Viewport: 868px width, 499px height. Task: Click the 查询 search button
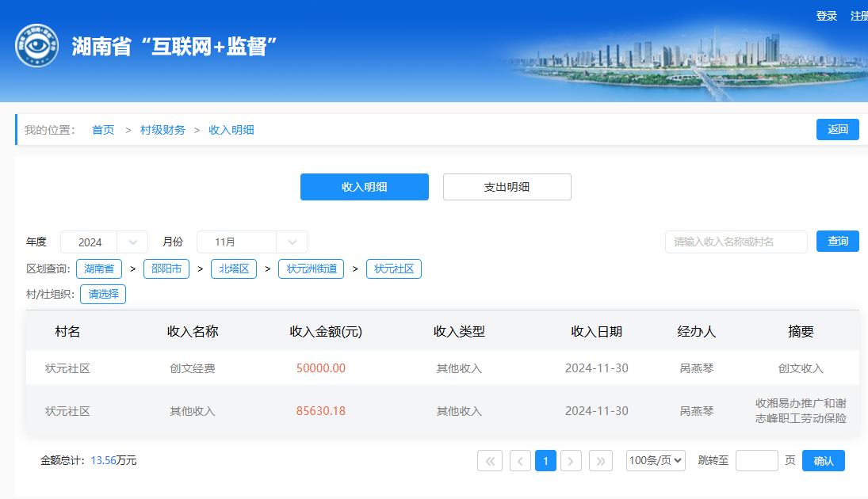837,242
